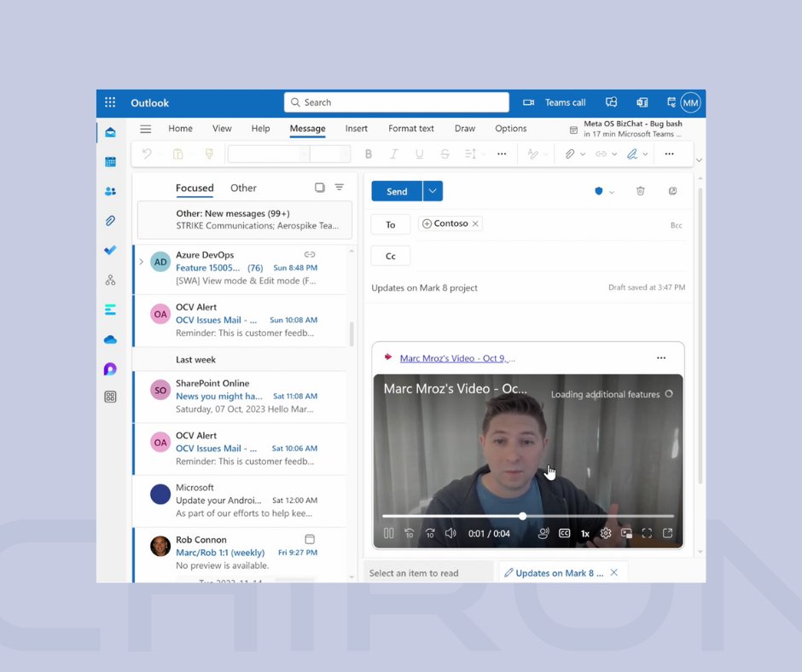This screenshot has height=672, width=802.
Task: Open the inbox filter icon
Action: tap(339, 187)
